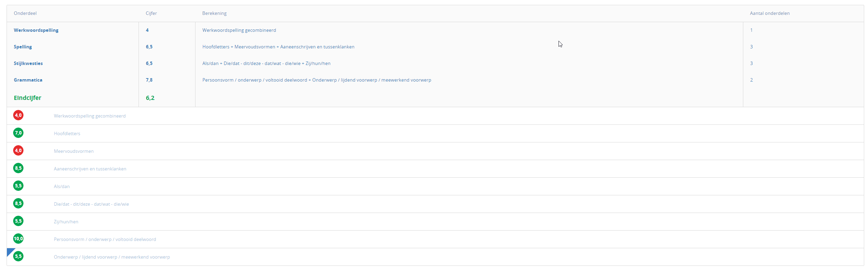Open the Hoofdletters result row
Image resolution: width=868 pixels, height=270 pixels.
click(x=67, y=134)
